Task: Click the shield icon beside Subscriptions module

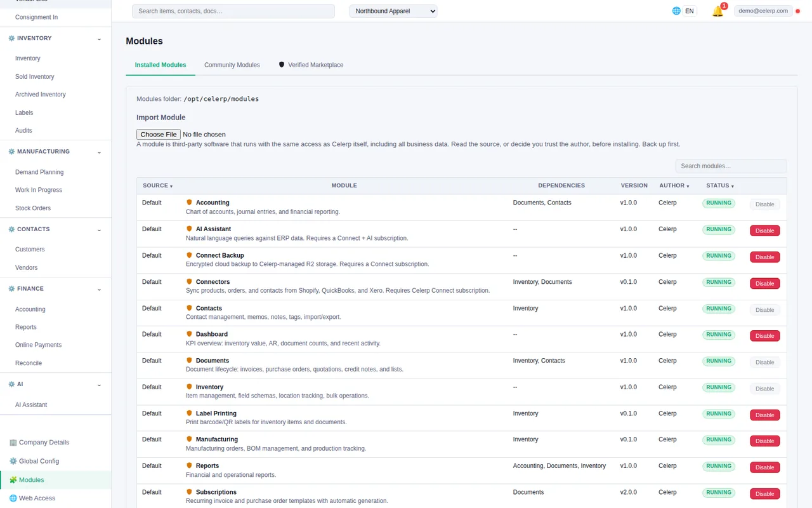Action: click(189, 491)
